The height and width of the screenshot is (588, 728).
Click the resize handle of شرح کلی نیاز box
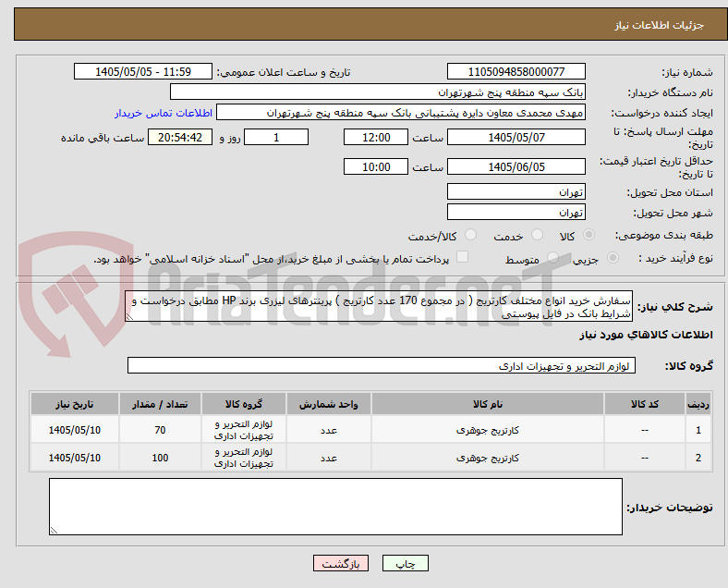coord(129,317)
